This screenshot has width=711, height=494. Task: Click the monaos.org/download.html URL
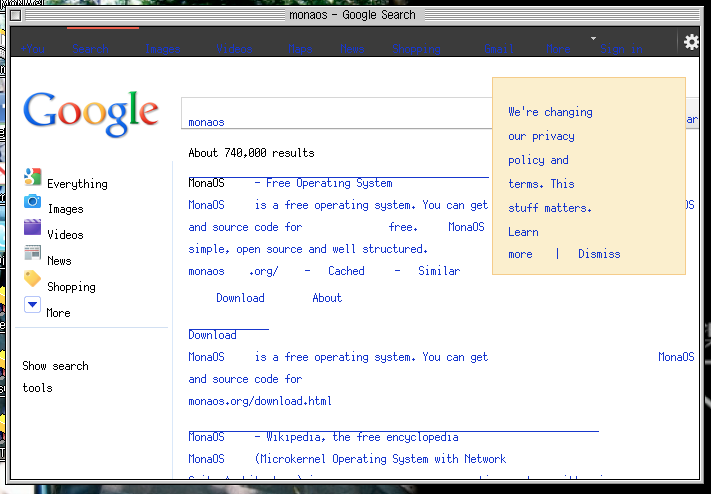coord(260,401)
